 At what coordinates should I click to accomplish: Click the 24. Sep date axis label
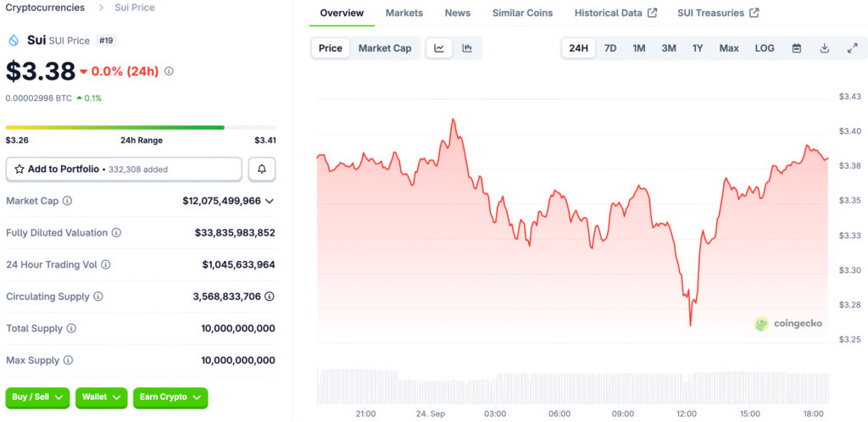[430, 414]
